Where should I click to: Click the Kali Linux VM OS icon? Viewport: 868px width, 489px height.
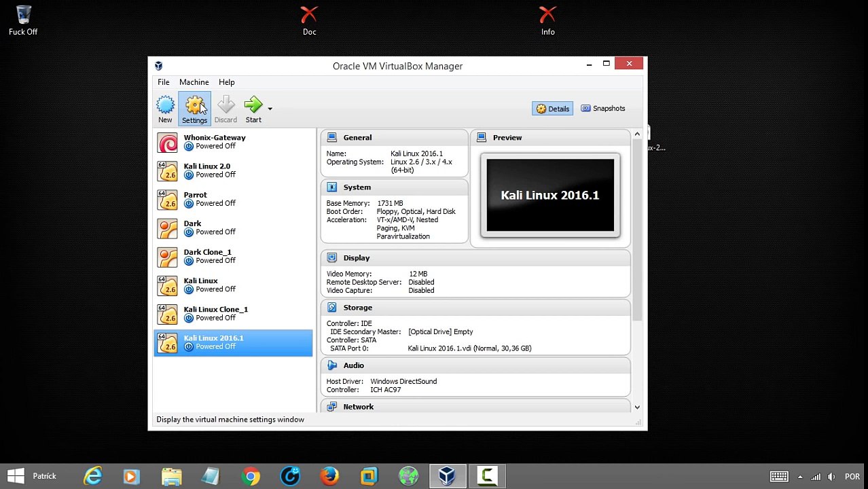(167, 285)
